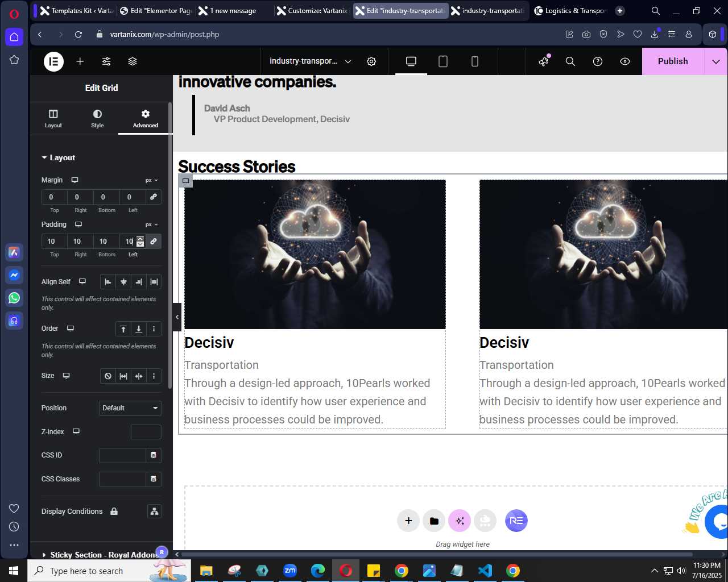
Task: Set Order to Start
Action: point(123,329)
